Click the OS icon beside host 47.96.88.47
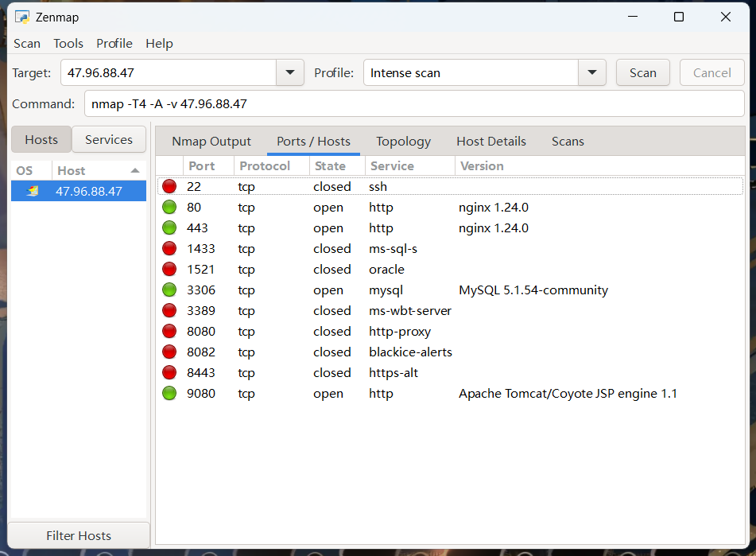The height and width of the screenshot is (556, 756). point(33,191)
